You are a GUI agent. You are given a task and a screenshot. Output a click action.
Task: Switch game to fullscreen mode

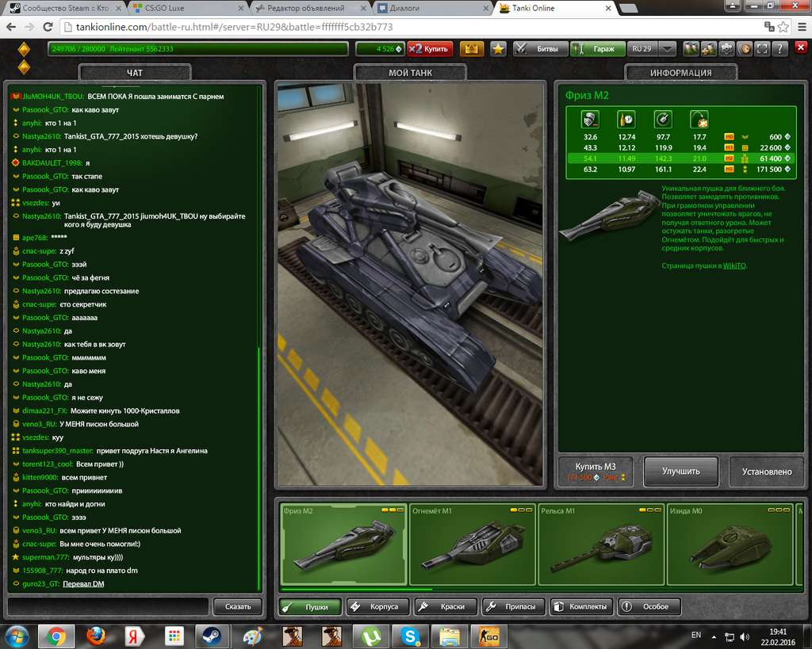762,48
